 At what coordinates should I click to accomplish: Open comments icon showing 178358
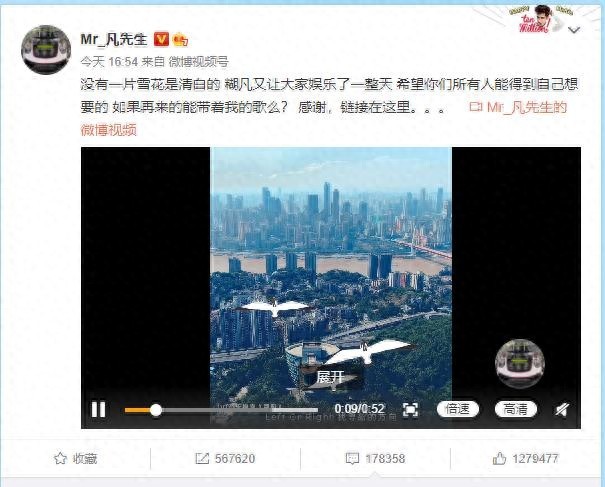pyautogui.click(x=352, y=458)
